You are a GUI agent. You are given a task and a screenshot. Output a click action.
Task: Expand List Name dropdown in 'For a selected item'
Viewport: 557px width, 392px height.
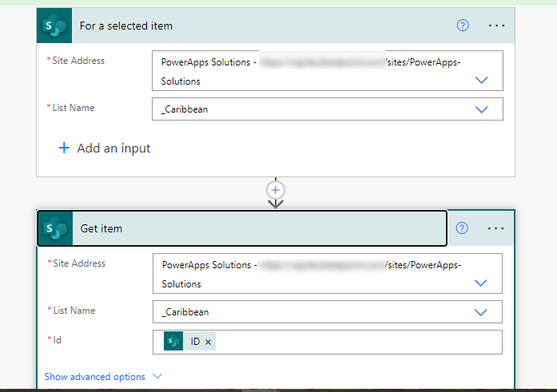pos(481,109)
